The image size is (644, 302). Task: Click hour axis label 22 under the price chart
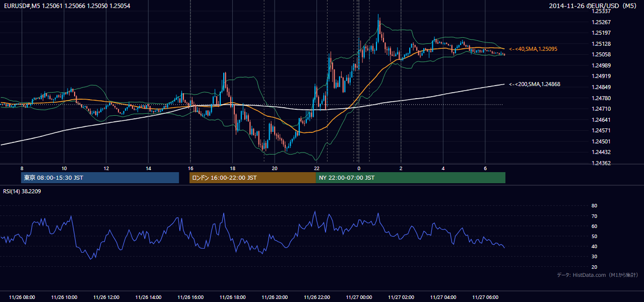[316, 168]
